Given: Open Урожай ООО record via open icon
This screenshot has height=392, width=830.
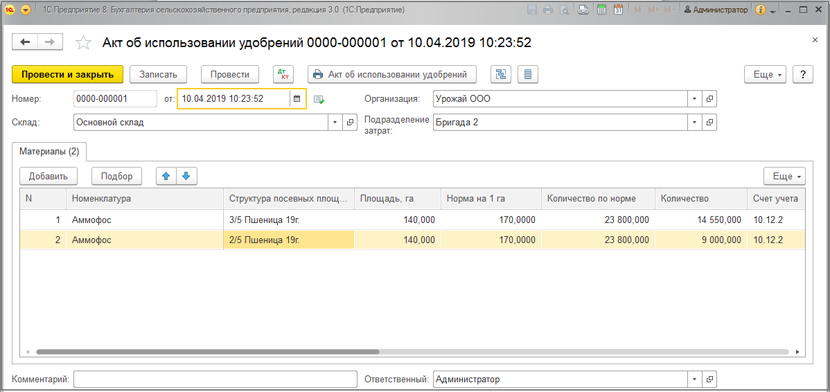Looking at the screenshot, I should [x=709, y=98].
